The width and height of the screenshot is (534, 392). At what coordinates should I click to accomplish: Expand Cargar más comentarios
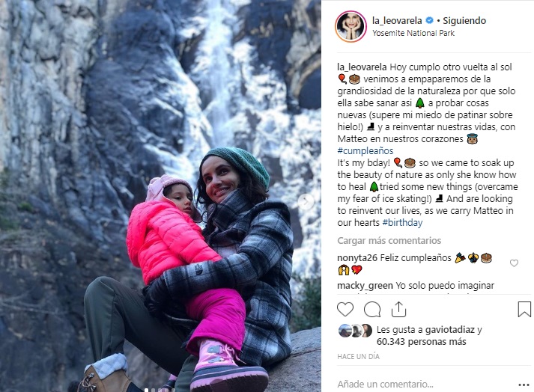point(389,241)
